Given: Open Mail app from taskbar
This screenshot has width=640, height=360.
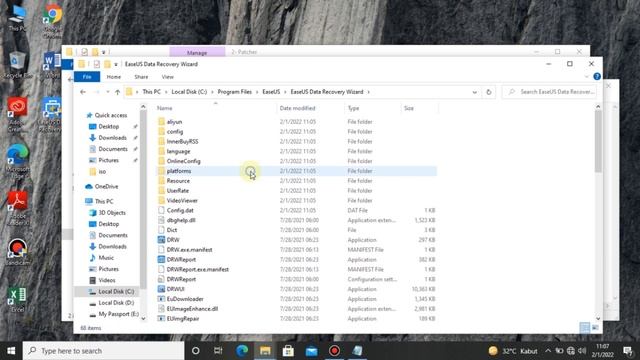Looking at the screenshot, I should click(311, 351).
